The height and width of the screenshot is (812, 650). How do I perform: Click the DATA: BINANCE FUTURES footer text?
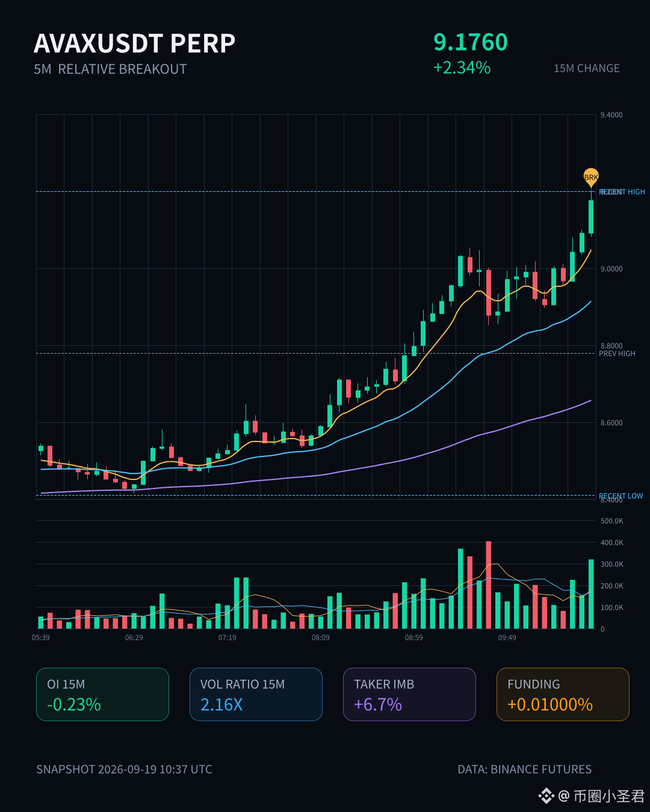[525, 769]
